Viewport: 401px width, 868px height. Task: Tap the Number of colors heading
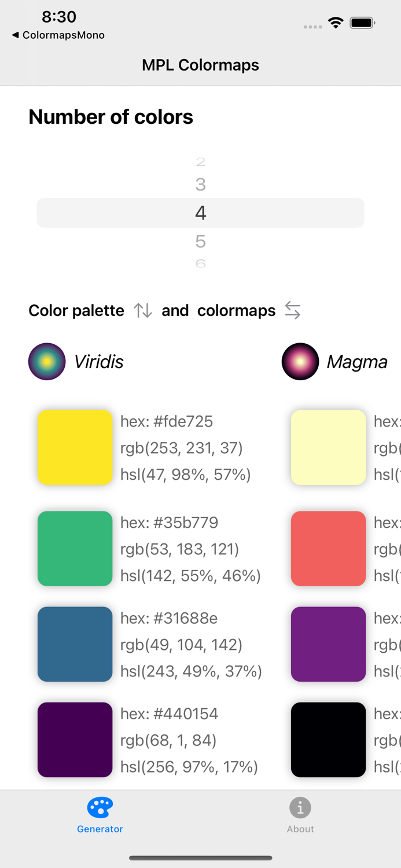[111, 117]
